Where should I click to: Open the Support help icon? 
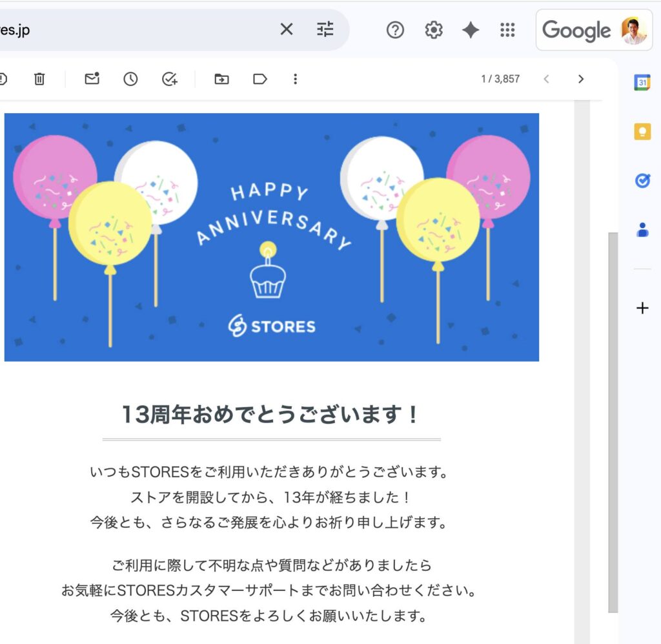pos(395,30)
